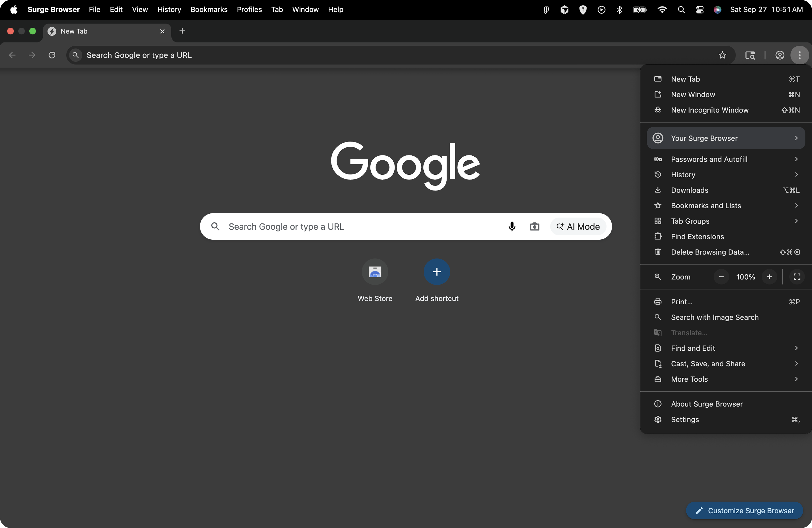Click the shield icon in menu bar
The image size is (812, 528).
583,9
